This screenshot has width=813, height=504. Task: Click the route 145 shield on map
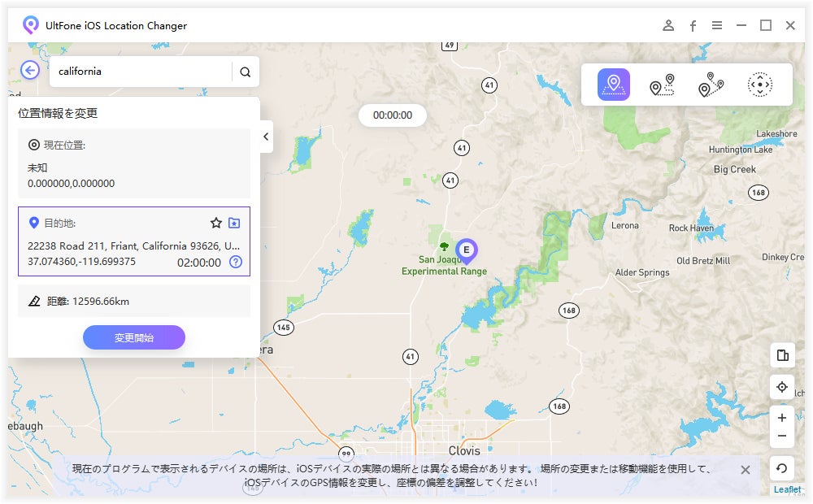point(284,327)
